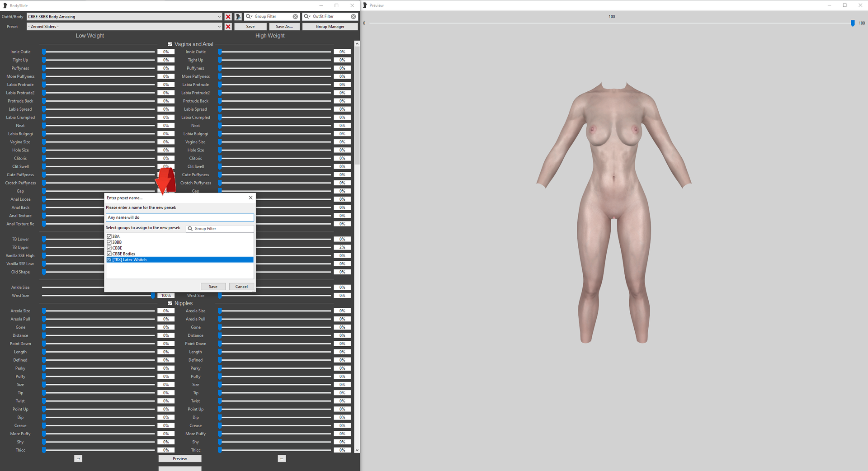Click the preset name text field
This screenshot has width=868, height=471.
179,217
